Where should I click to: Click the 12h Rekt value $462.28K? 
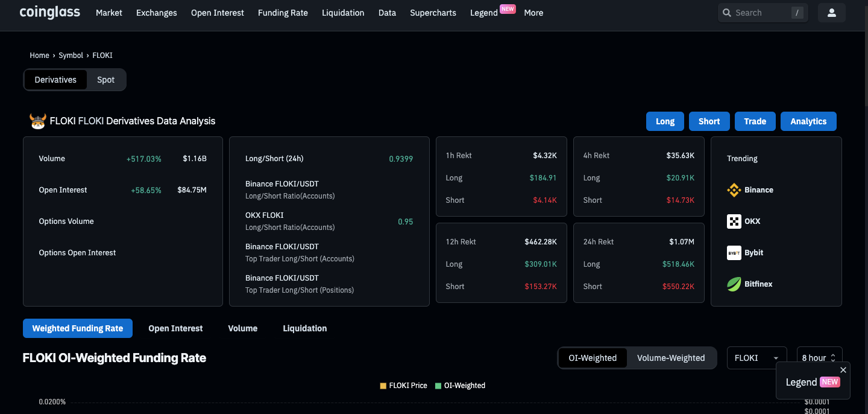(541, 242)
